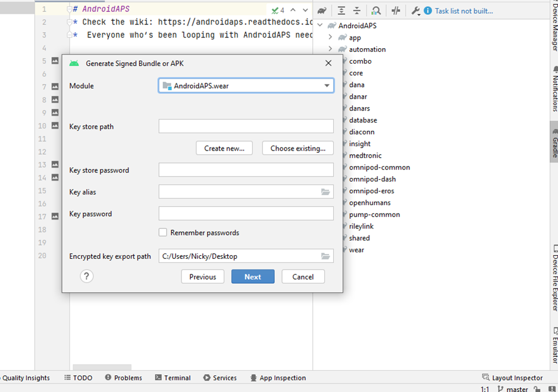This screenshot has width=558, height=392.
Task: Open the TODO tool window
Action: [x=79, y=378]
